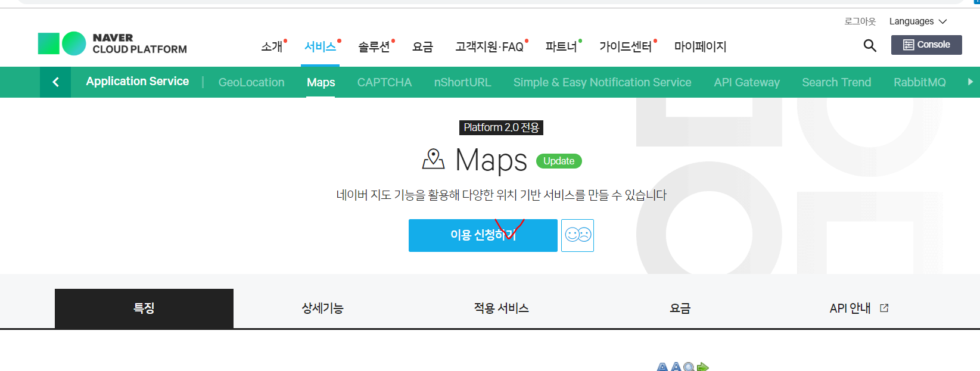Select the Maps service tab

(321, 82)
